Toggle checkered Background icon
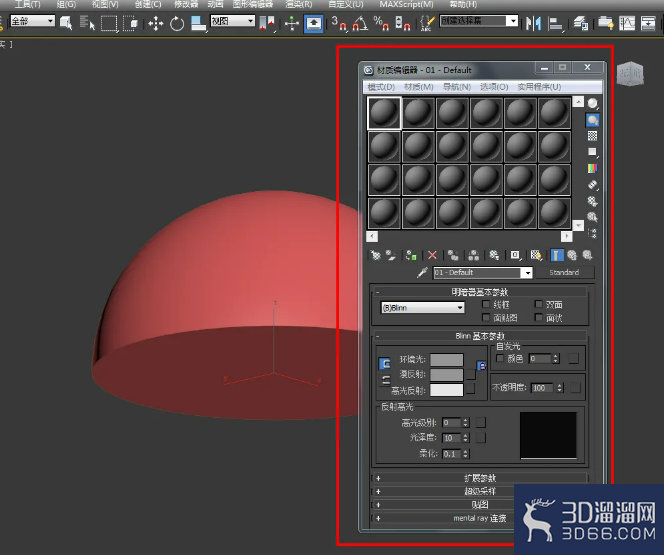The width and height of the screenshot is (664, 555). point(592,136)
